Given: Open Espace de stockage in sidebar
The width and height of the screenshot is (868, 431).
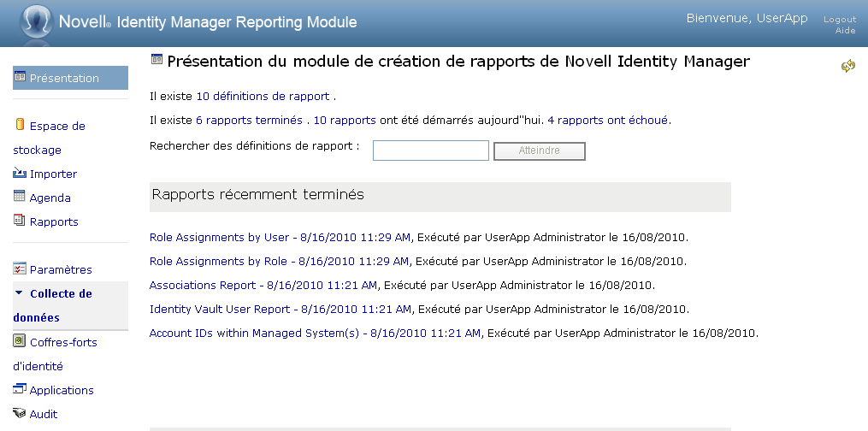Looking at the screenshot, I should (x=49, y=138).
